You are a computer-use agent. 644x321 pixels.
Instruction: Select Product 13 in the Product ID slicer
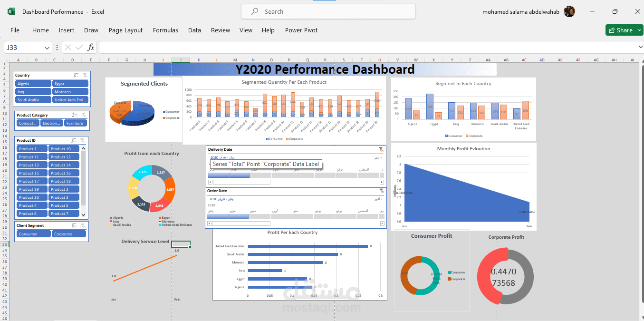tap(32, 165)
